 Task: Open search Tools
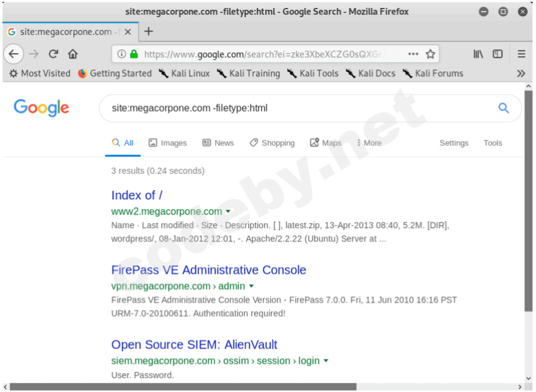coord(493,143)
